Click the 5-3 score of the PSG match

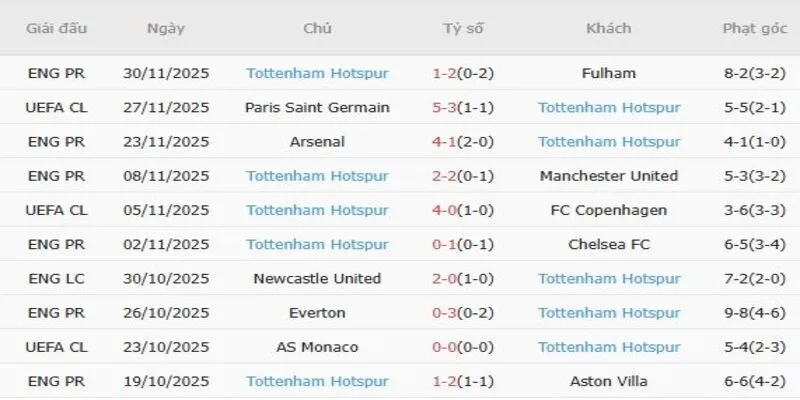(446, 107)
